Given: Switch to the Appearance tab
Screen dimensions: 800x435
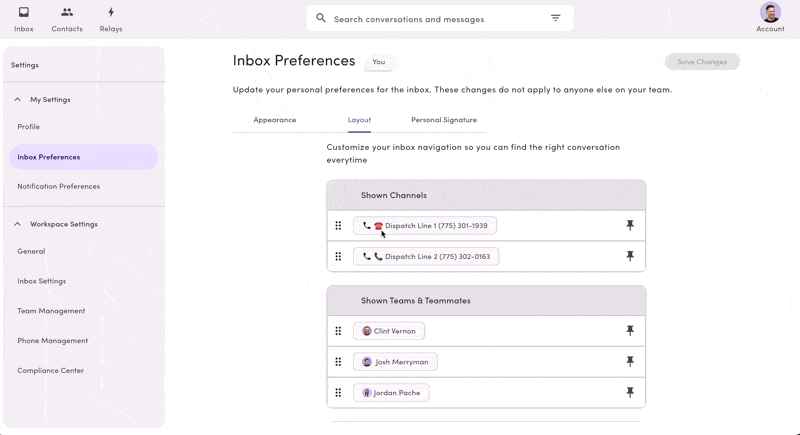Looking at the screenshot, I should (x=274, y=120).
